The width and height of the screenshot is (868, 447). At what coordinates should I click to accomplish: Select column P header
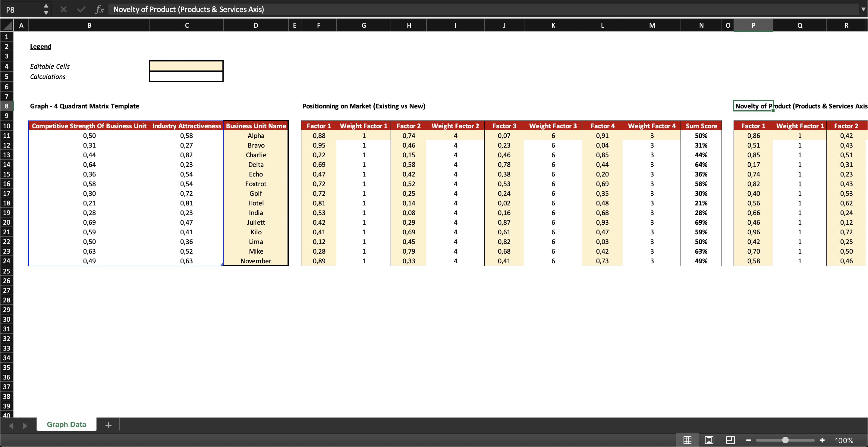(x=753, y=25)
